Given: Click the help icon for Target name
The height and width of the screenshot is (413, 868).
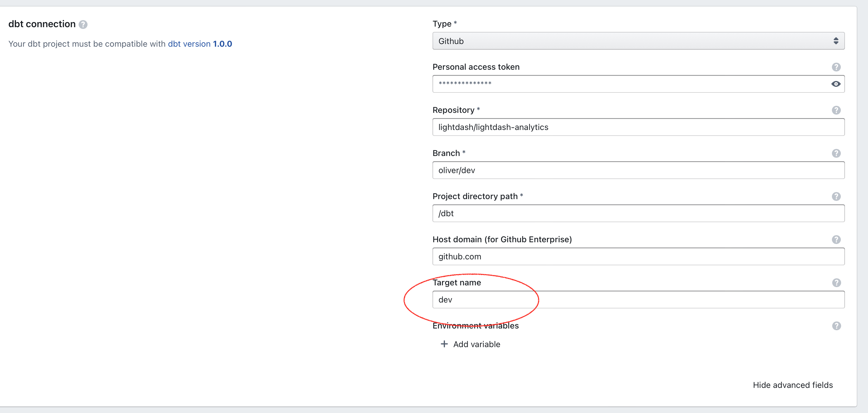Looking at the screenshot, I should point(836,283).
